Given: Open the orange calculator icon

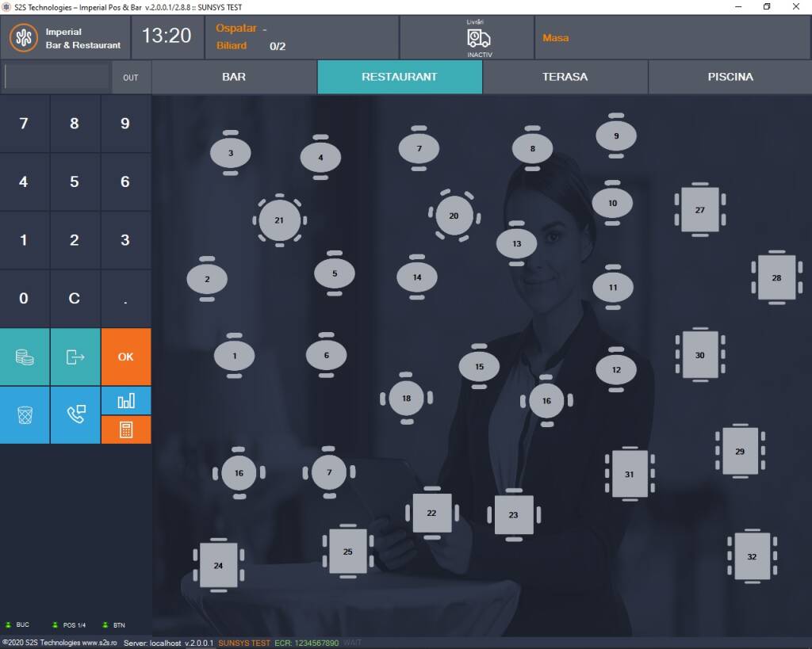Looking at the screenshot, I should click(x=125, y=429).
